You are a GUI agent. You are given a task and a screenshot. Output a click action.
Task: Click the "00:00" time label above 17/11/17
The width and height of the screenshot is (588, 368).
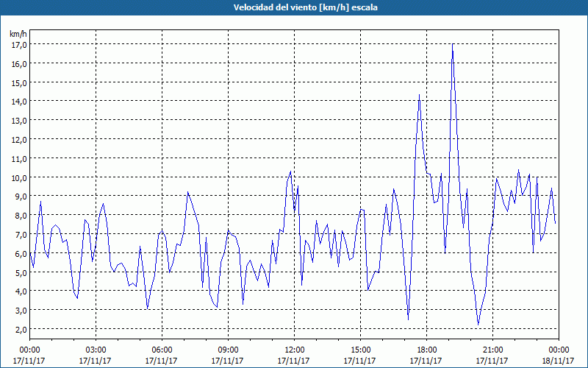coord(29,350)
